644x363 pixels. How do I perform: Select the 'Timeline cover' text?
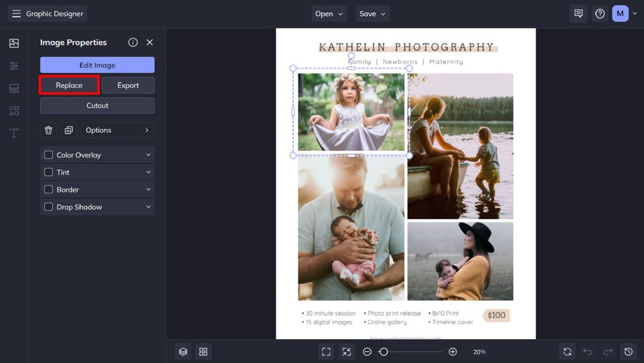click(x=452, y=322)
